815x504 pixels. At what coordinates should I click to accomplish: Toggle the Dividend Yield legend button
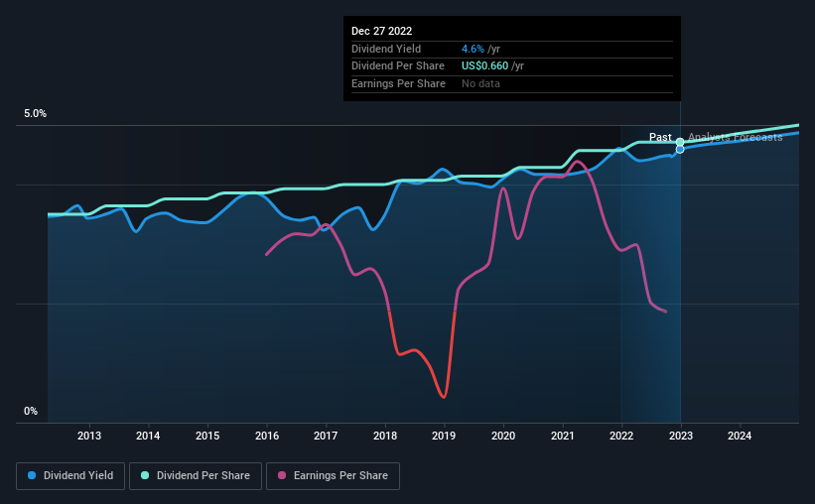click(70, 476)
